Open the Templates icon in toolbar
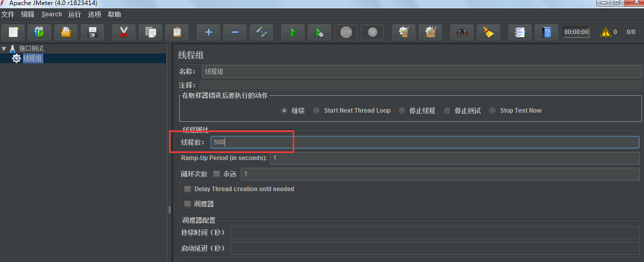The height and width of the screenshot is (262, 644). pyautogui.click(x=39, y=33)
